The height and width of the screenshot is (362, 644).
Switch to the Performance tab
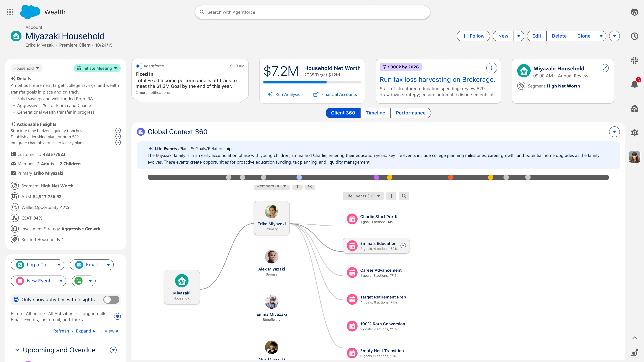point(411,113)
